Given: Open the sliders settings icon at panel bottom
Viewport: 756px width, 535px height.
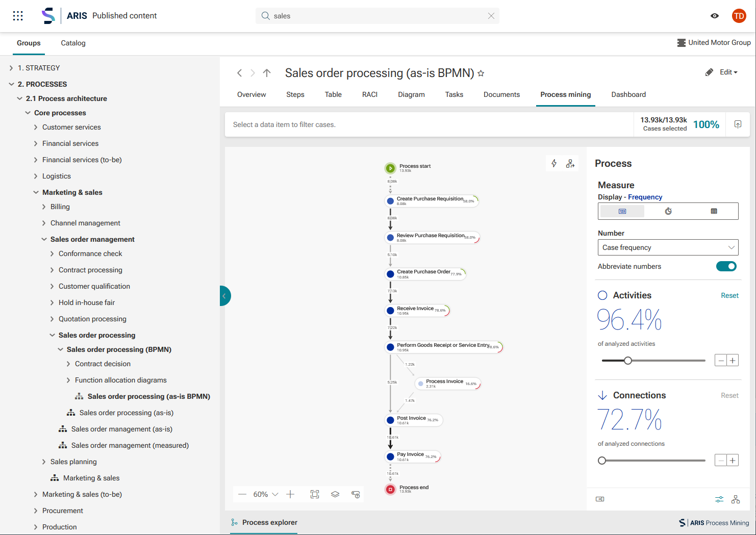Looking at the screenshot, I should pos(719,499).
